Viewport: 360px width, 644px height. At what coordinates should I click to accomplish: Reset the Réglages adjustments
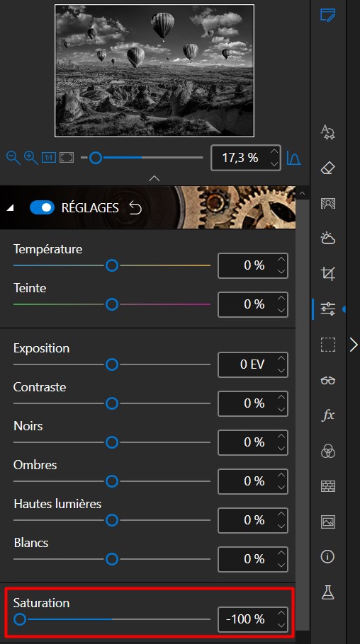(135, 208)
